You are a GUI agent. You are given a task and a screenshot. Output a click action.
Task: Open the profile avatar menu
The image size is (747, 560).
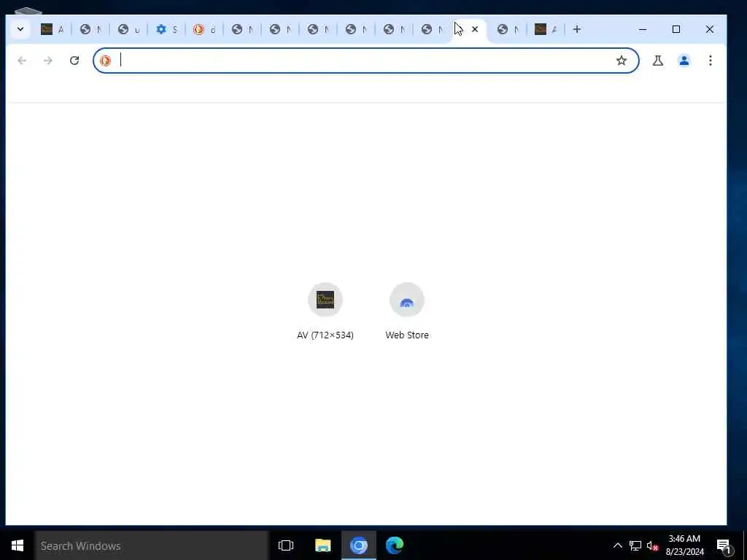click(684, 61)
